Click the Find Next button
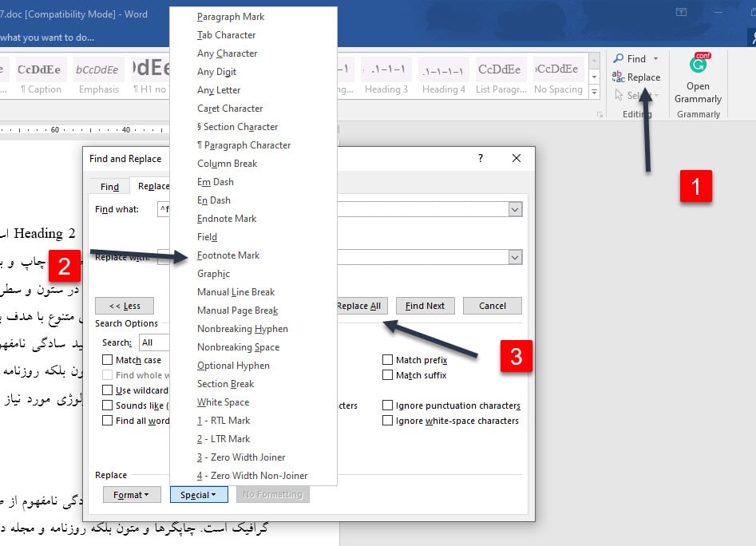The width and height of the screenshot is (756, 546). pos(425,306)
